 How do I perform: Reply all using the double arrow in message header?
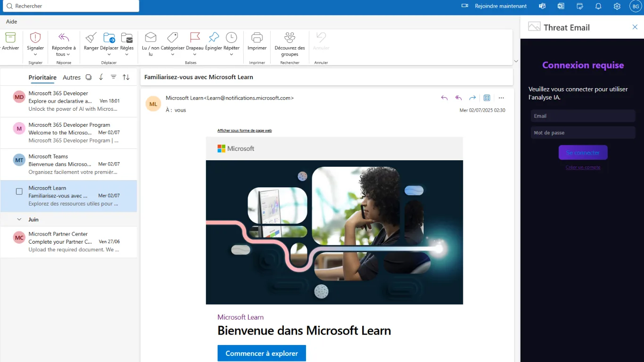458,98
